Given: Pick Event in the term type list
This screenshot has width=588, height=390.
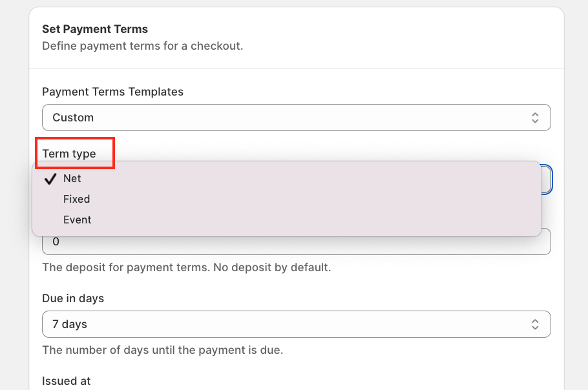Looking at the screenshot, I should [77, 220].
